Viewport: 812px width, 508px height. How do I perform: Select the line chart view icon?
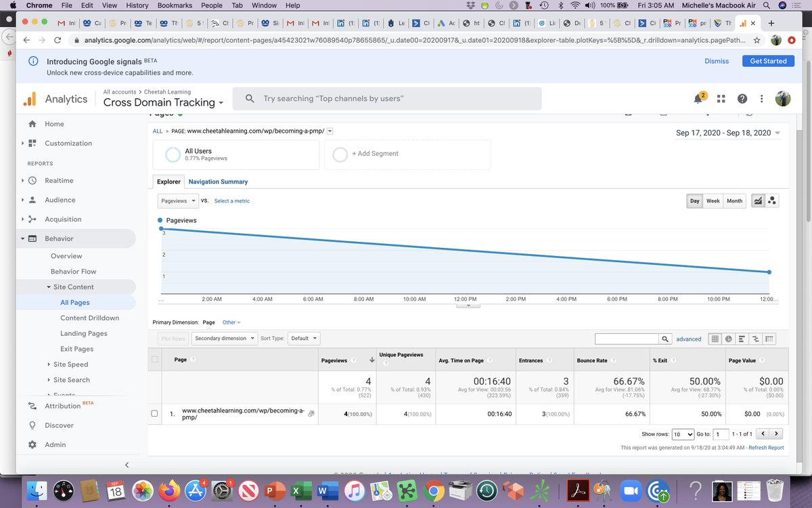(x=758, y=200)
